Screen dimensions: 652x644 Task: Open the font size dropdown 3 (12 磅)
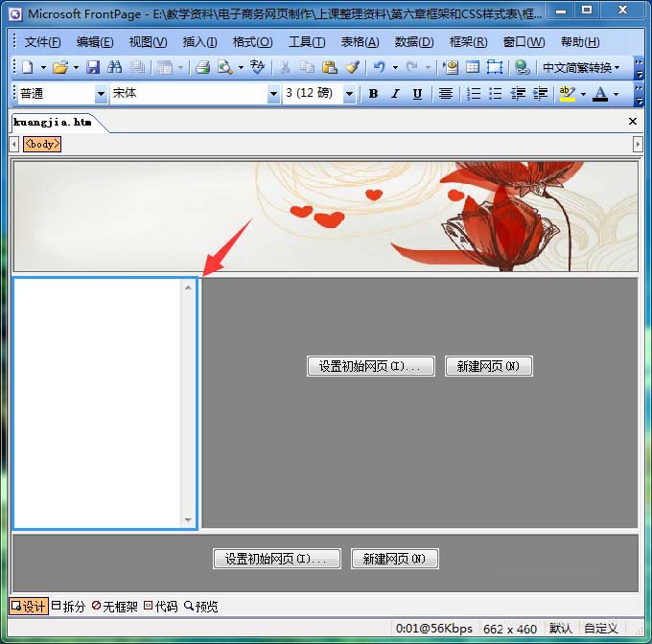click(349, 94)
